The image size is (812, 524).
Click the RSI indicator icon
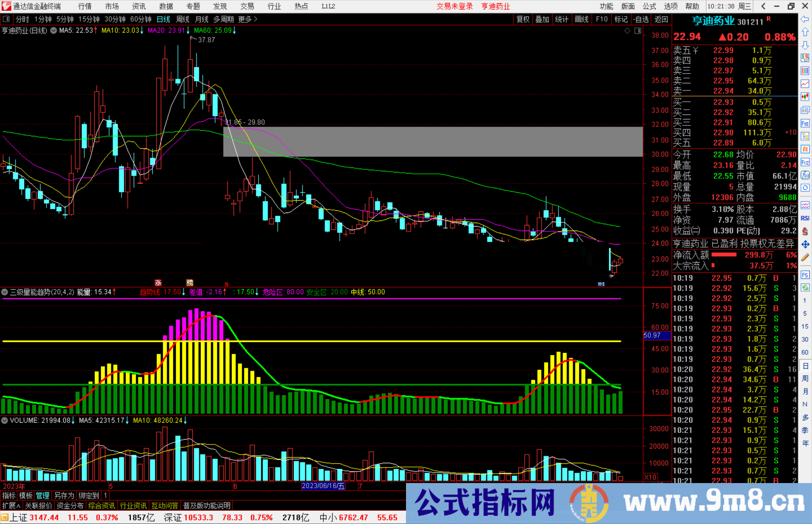click(x=805, y=218)
